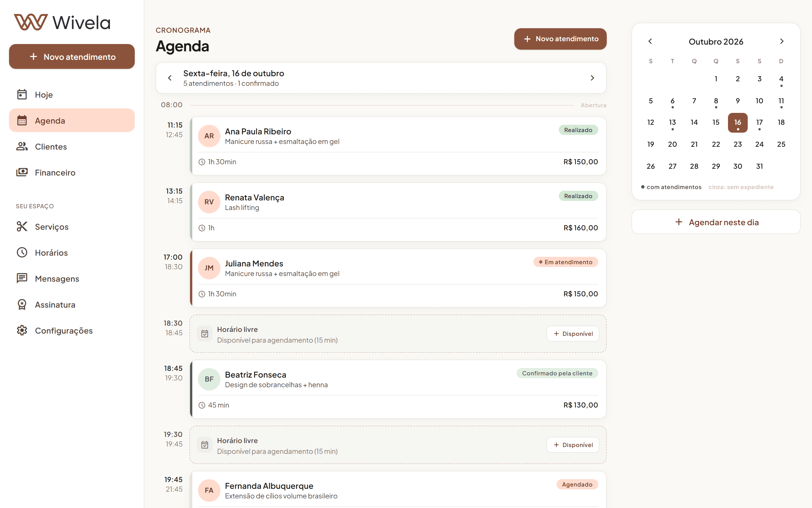
Task: Click Confirmado pela cliente status badge
Action: [x=557, y=373]
